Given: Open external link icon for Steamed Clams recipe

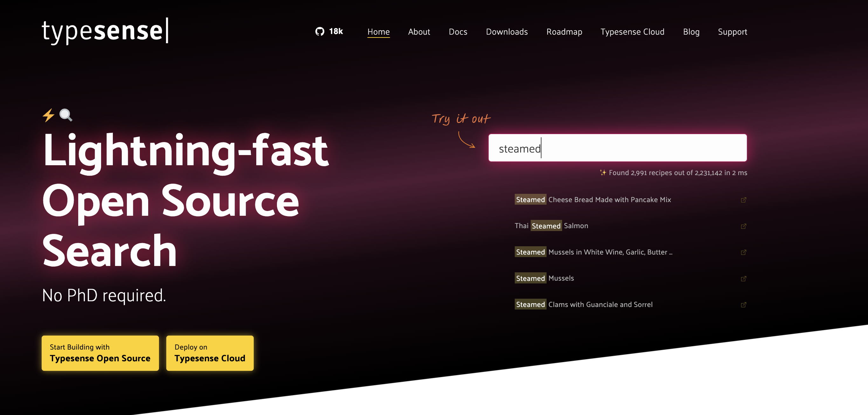Looking at the screenshot, I should click(x=743, y=305).
